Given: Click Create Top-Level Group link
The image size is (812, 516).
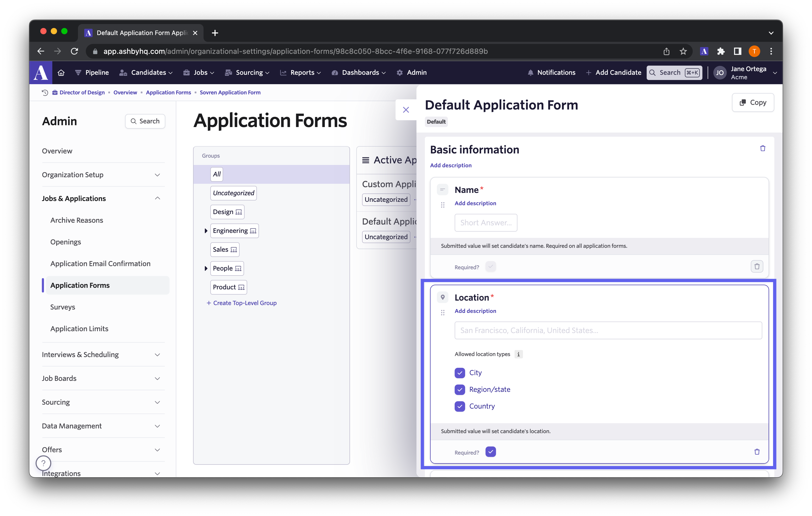Looking at the screenshot, I should [241, 303].
